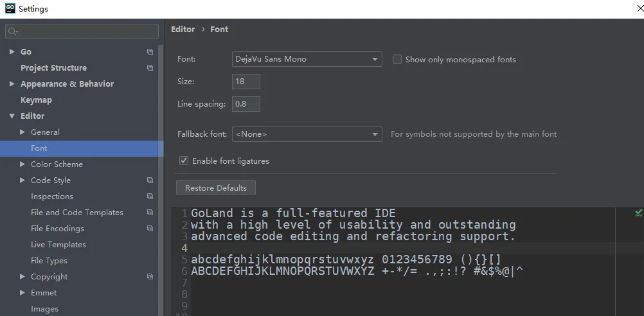Collapse the Editor tree node
This screenshot has height=316, width=644.
point(12,116)
